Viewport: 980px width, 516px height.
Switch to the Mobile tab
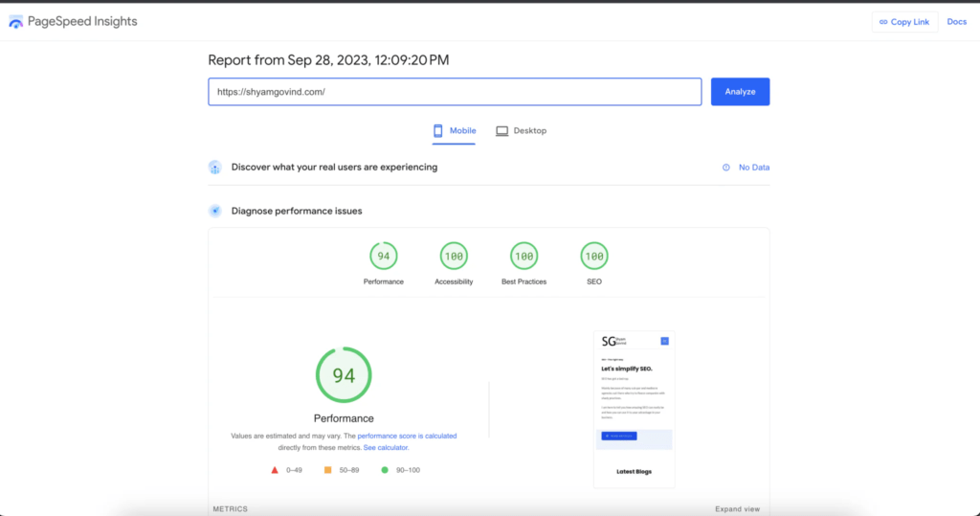pos(455,131)
